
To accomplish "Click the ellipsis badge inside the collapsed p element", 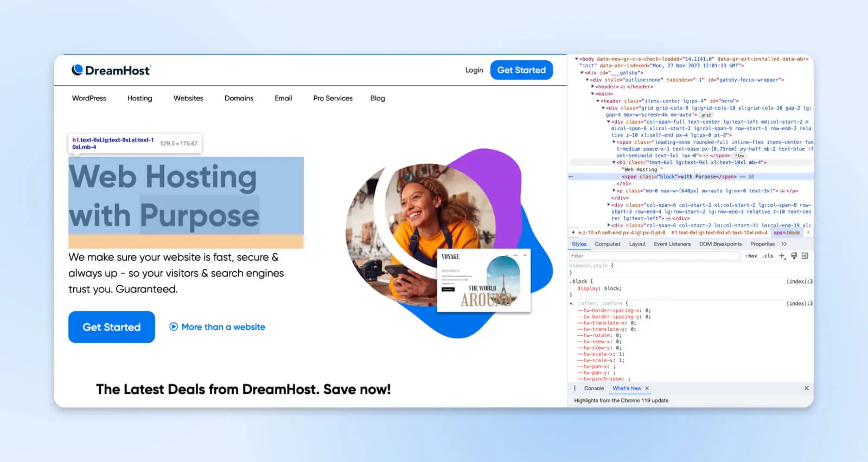I will pyautogui.click(x=782, y=191).
